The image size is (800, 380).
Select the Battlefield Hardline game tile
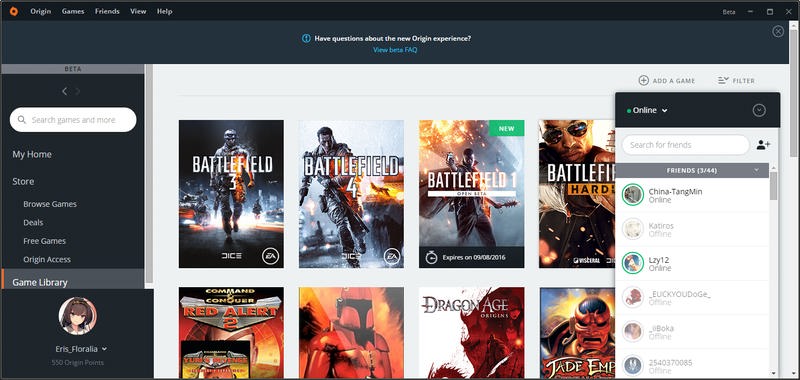[577, 194]
